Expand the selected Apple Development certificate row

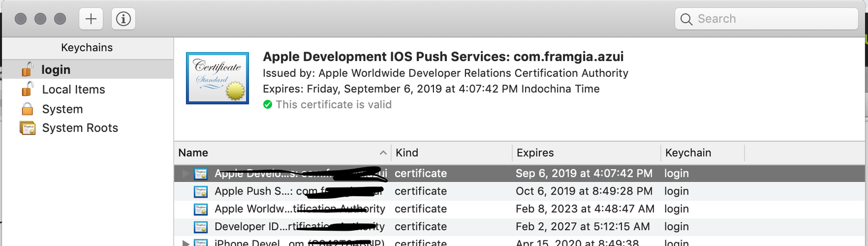(x=185, y=173)
